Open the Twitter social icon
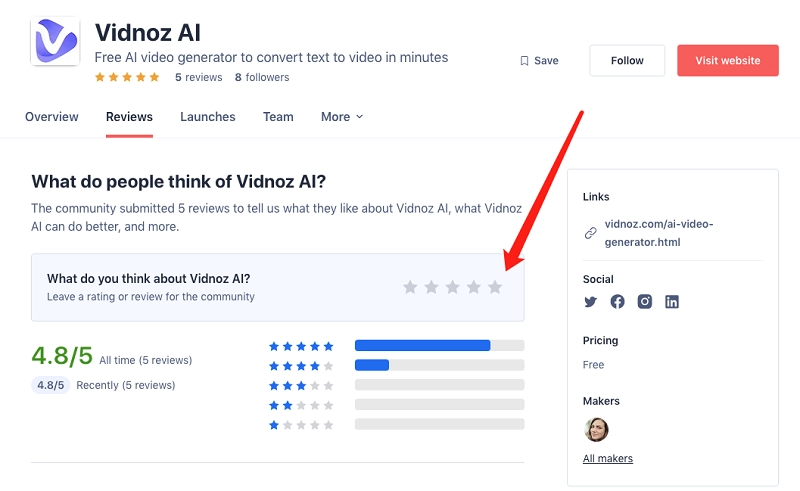Screen dimensions: 800x491 (590, 301)
